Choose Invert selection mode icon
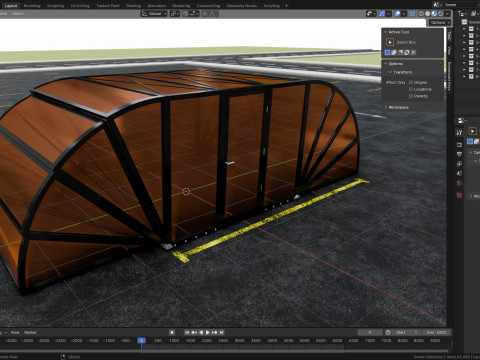 pos(407,52)
